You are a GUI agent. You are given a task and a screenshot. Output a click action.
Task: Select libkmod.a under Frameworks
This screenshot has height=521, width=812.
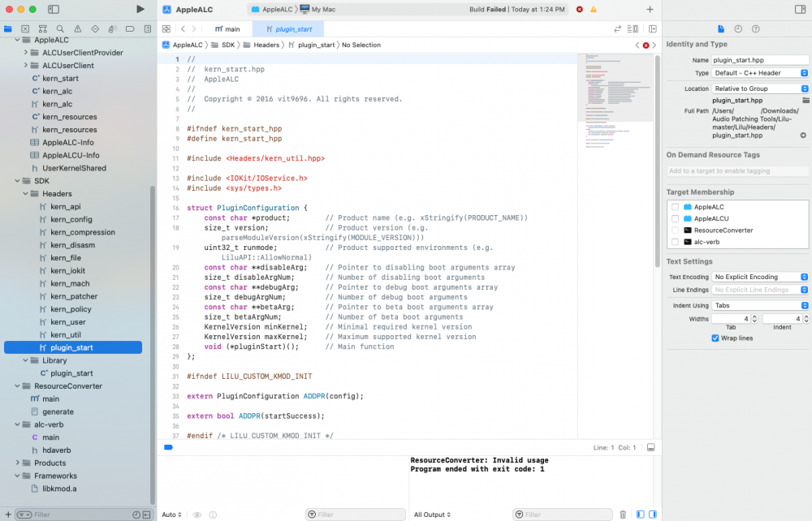click(59, 489)
